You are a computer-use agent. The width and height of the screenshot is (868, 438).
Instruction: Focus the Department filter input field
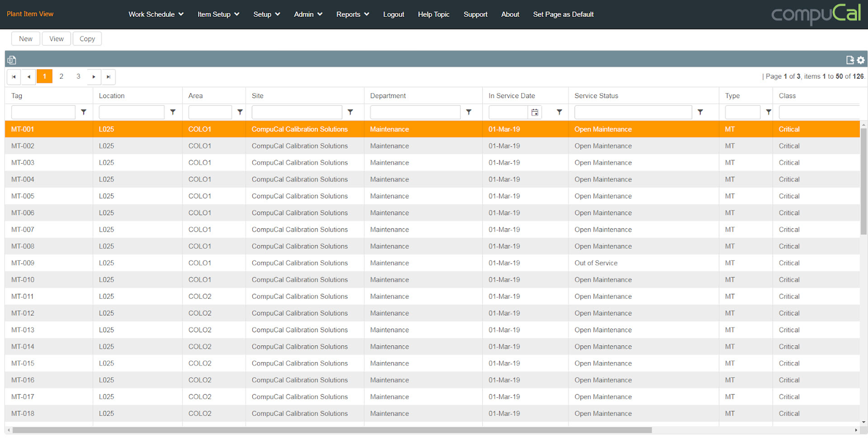pos(415,112)
